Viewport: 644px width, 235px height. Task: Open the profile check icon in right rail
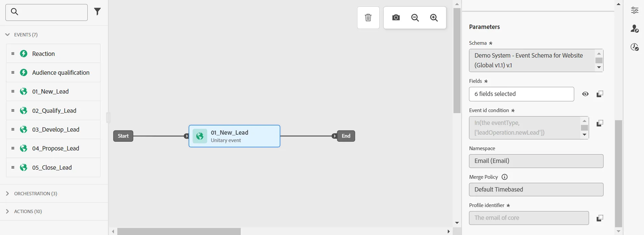click(635, 29)
